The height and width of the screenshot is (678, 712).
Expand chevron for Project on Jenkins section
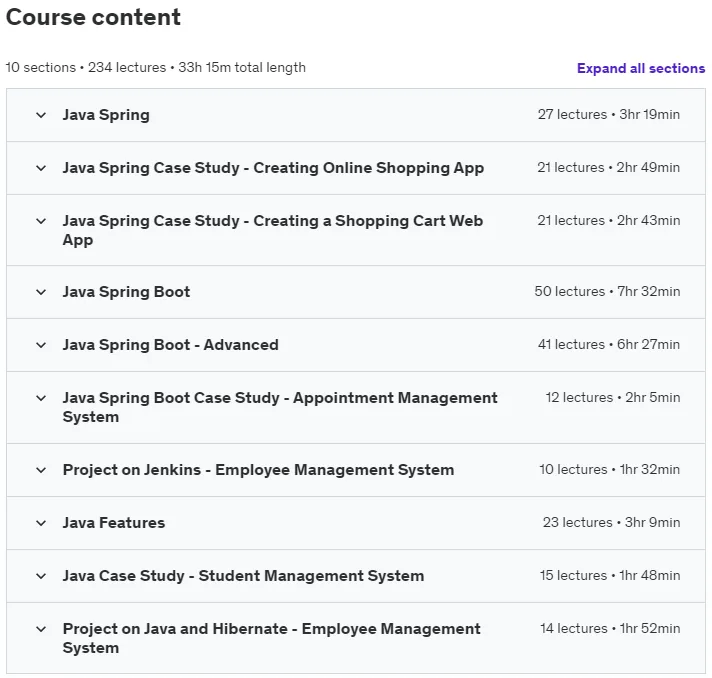tap(41, 470)
